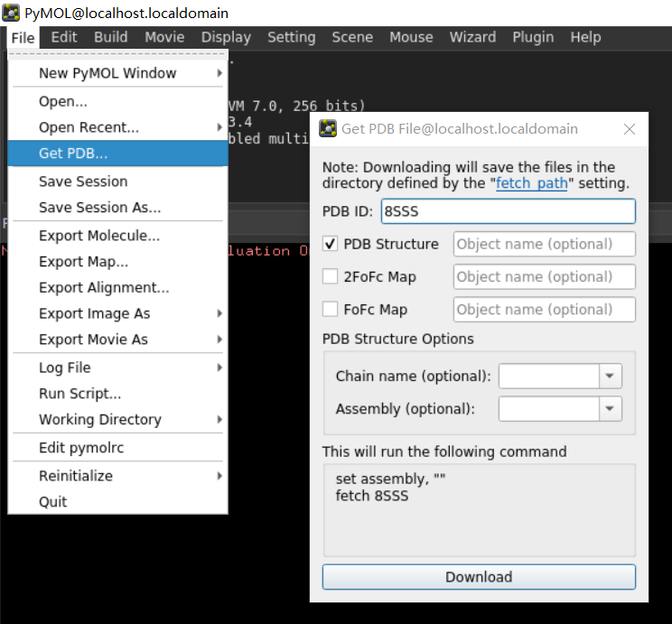Click the PyMOL application icon in title bar
This screenshot has height=624, width=672.
tap(11, 13)
